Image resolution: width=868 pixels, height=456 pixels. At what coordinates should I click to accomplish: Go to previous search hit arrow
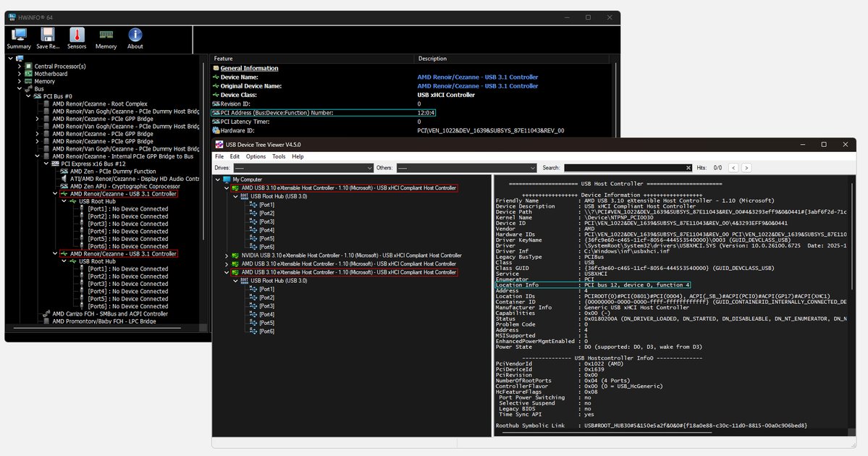pos(733,168)
